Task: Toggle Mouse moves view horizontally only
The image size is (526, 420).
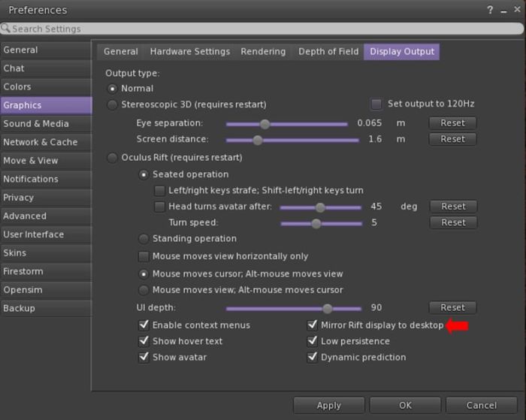Action: coord(144,257)
